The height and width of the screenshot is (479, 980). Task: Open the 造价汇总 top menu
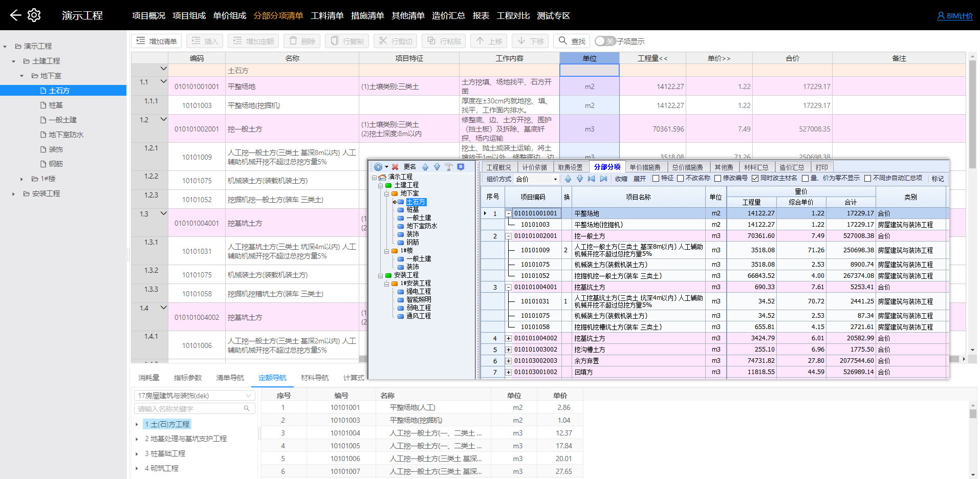point(448,16)
